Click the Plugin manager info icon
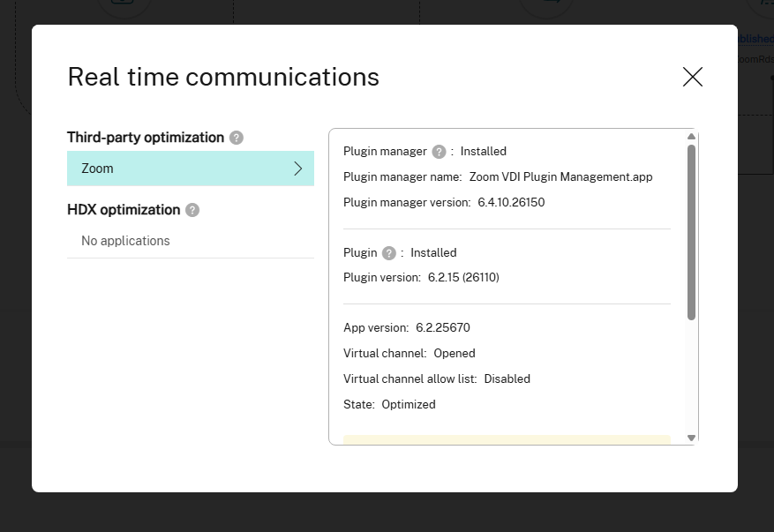Viewport: 774px width, 532px height. click(x=439, y=151)
